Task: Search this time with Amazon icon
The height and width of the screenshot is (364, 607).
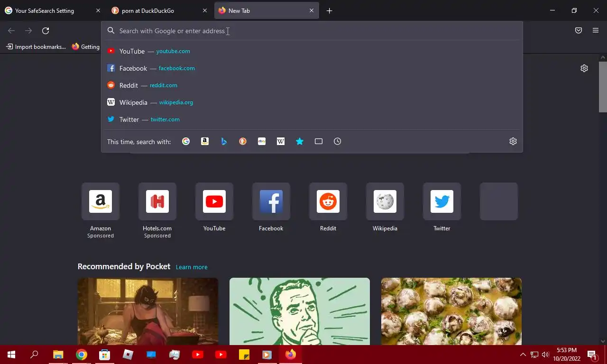Action: (x=205, y=141)
